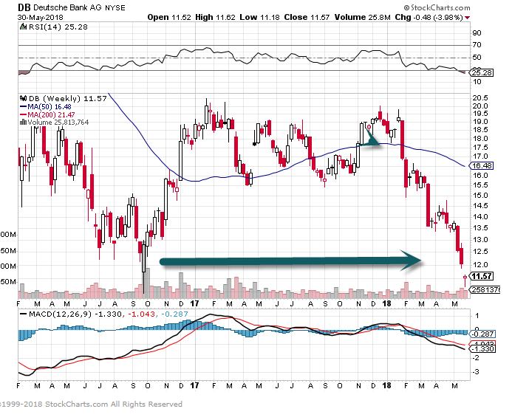Viewport: 512px width, 420px height.
Task: Click the volume bars icon in legend
Action: (x=23, y=122)
